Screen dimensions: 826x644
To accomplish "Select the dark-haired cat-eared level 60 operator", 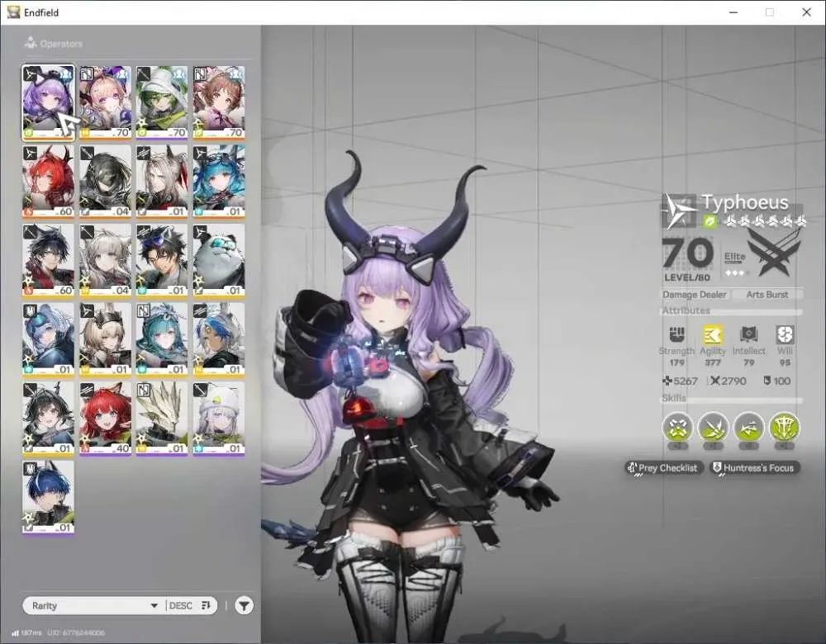I will point(48,260).
